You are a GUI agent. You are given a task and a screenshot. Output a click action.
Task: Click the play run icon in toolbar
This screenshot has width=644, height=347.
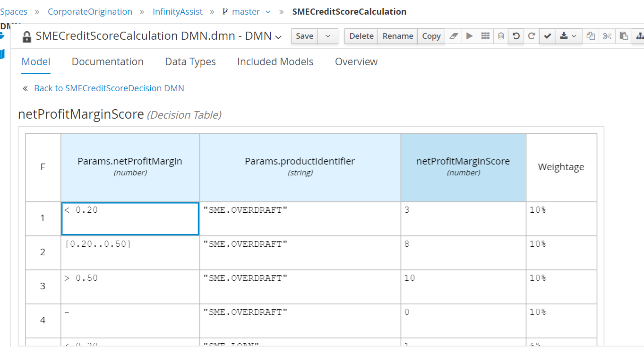click(x=469, y=36)
